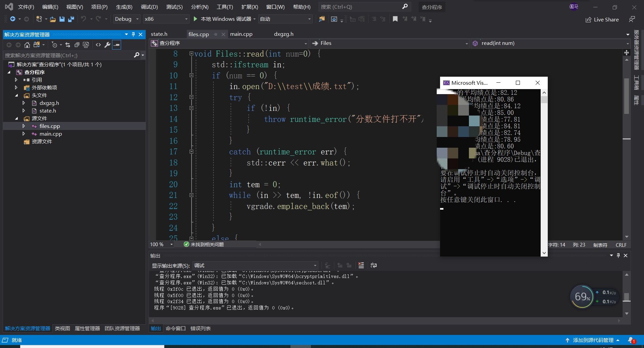Click the search magnifier in Solution Explorer

click(137, 55)
